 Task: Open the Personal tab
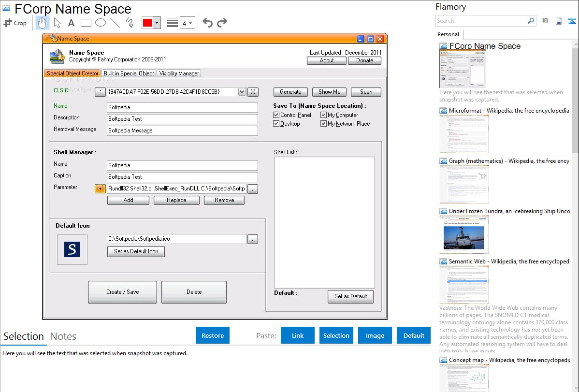click(x=449, y=34)
